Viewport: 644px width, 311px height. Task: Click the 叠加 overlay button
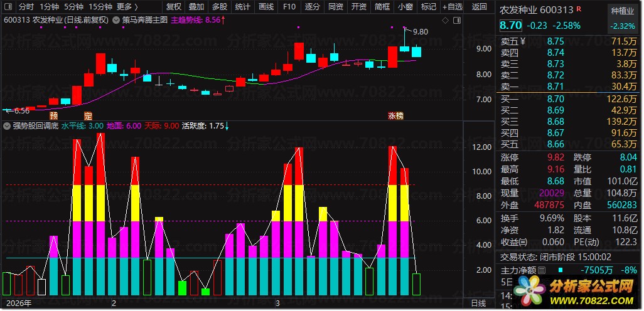[x=196, y=6]
